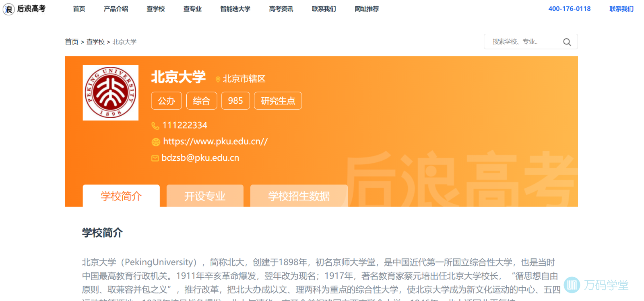This screenshot has height=301, width=644.
Task: Switch to the 学校招生数据 tab
Action: 299,196
